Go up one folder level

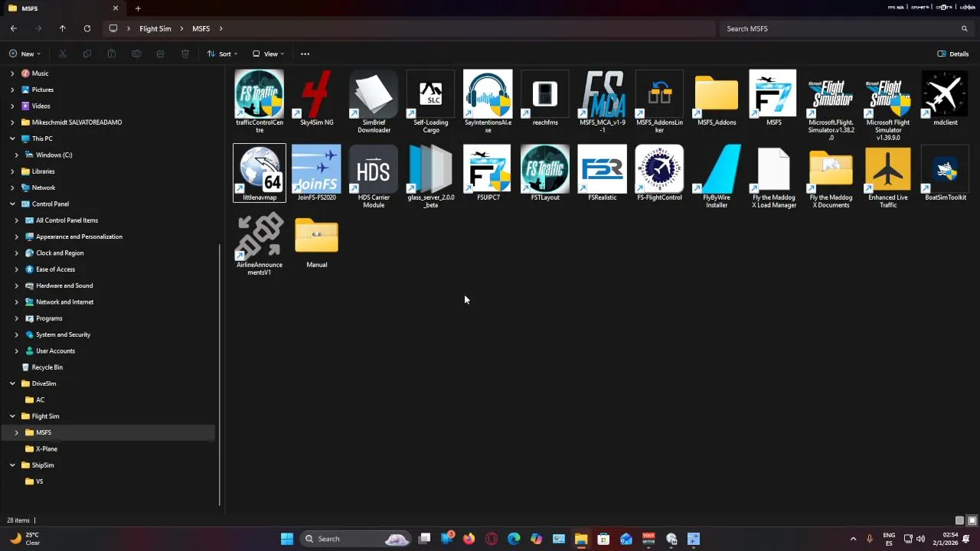(63, 28)
